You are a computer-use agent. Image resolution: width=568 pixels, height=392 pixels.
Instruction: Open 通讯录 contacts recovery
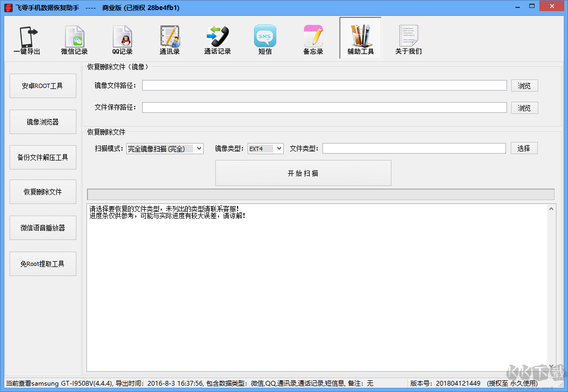pyautogui.click(x=170, y=38)
